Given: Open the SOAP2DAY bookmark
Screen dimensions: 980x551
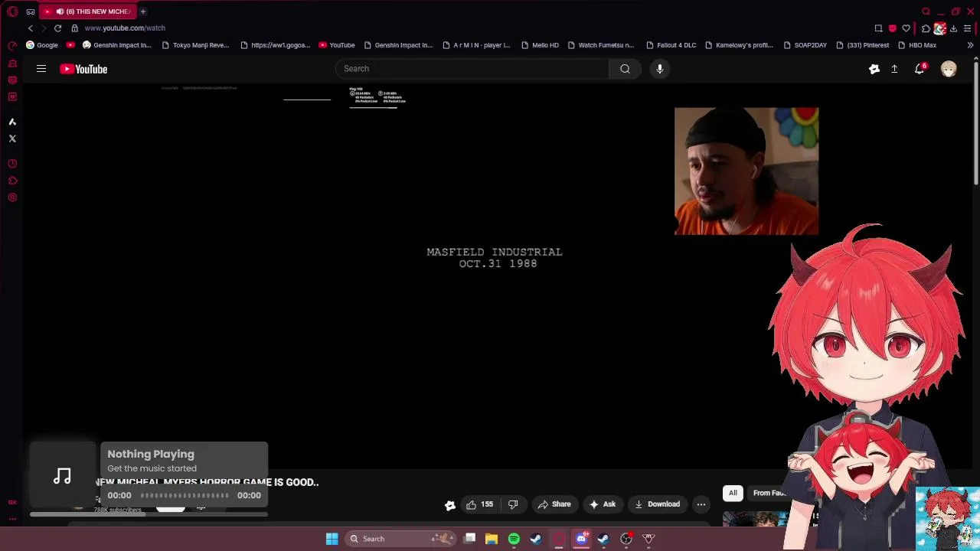Looking at the screenshot, I should pos(805,45).
